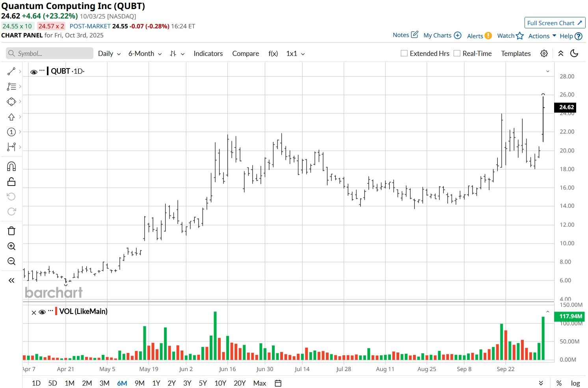This screenshot has height=388, width=588.
Task: Select the Max range
Action: pyautogui.click(x=260, y=383)
